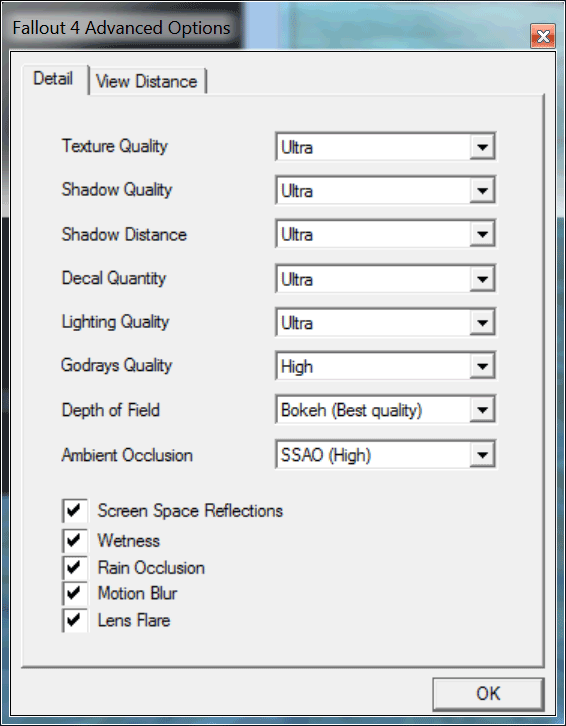Close the Advanced Options window
The height and width of the screenshot is (726, 566).
[543, 36]
